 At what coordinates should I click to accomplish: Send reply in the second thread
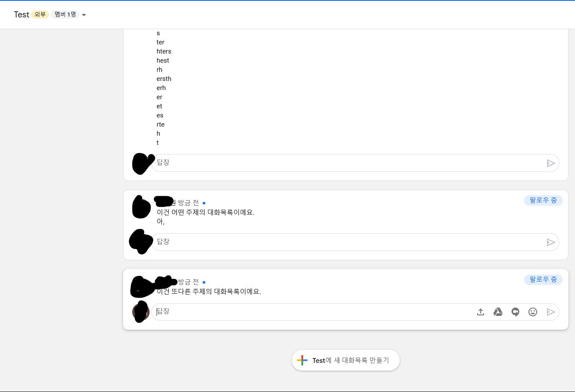click(551, 242)
